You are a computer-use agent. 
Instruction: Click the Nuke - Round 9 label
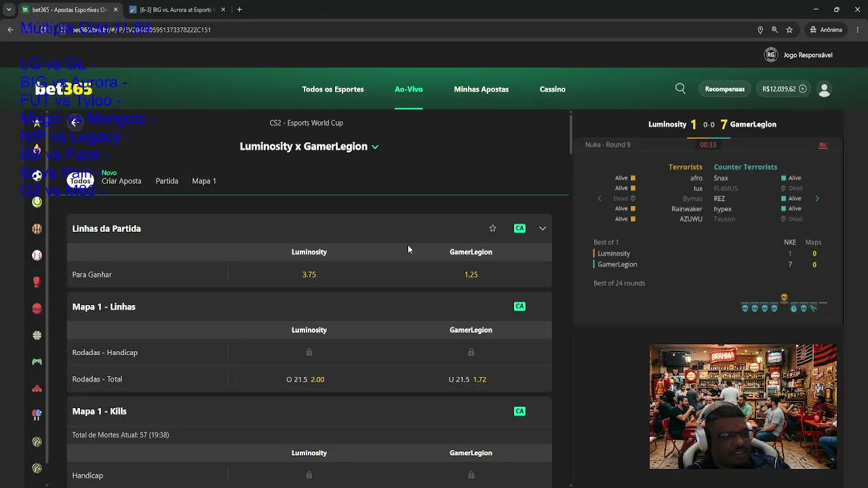point(608,145)
